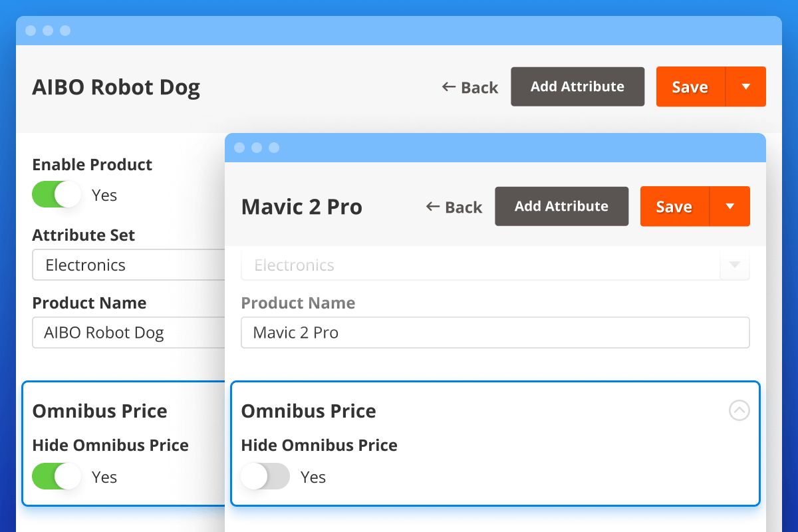Open Save dropdown arrow in AIBO Robot Dog window

click(746, 86)
